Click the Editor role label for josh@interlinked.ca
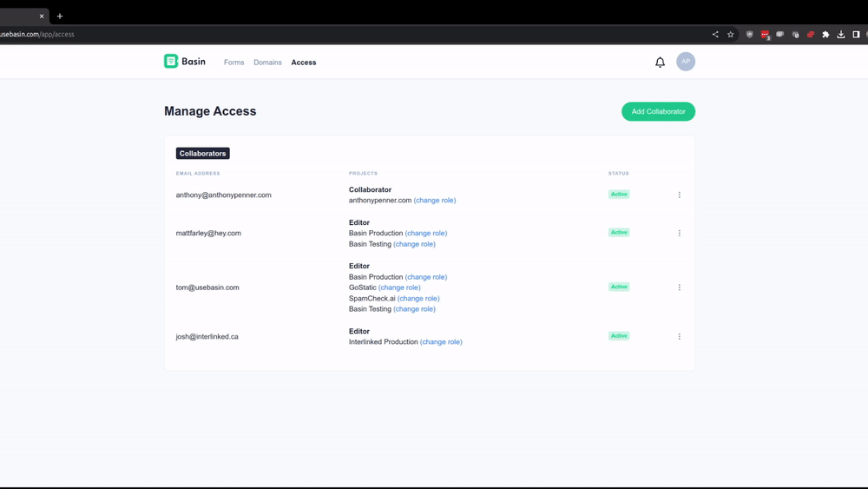868x489 pixels. point(359,331)
